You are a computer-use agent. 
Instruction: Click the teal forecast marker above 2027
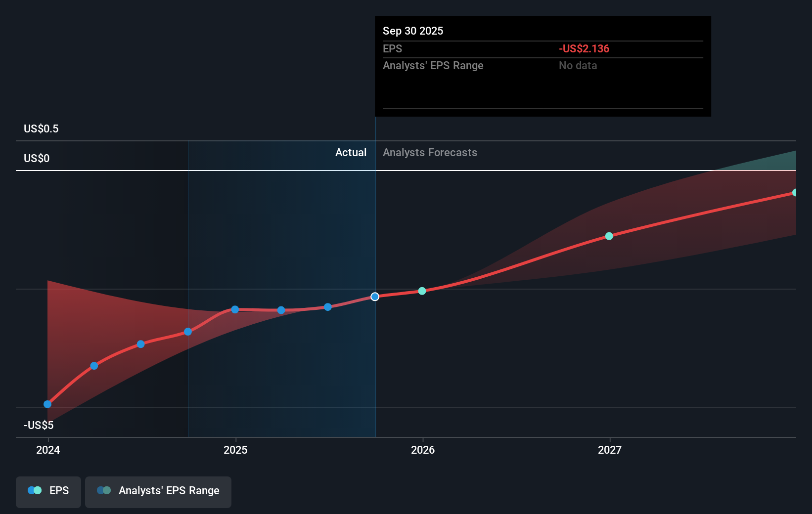coord(609,236)
